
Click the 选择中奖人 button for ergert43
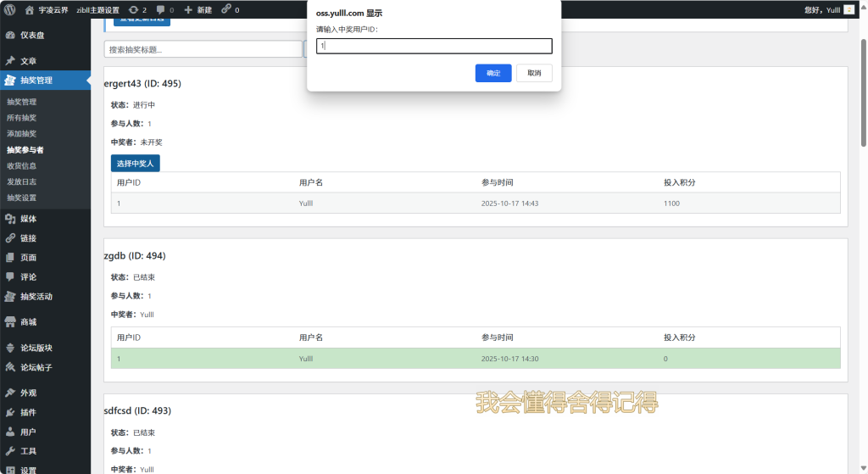click(x=135, y=164)
